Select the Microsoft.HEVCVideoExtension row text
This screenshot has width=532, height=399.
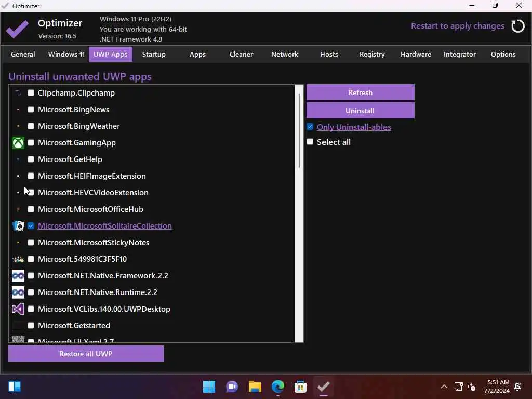click(x=94, y=193)
